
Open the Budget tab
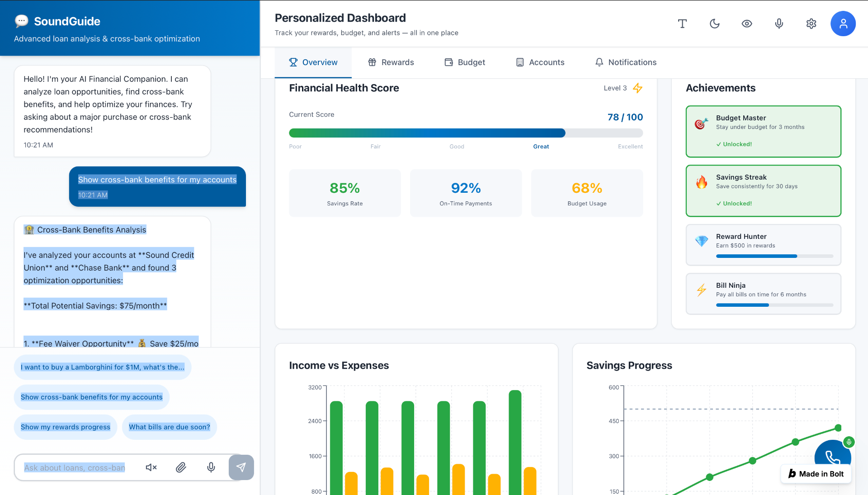pyautogui.click(x=464, y=62)
